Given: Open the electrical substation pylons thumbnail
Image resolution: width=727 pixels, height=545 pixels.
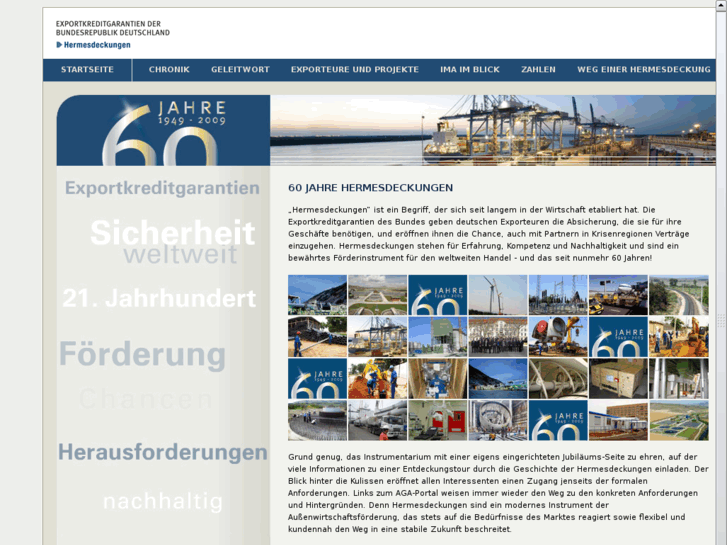Looking at the screenshot, I should click(558, 295).
